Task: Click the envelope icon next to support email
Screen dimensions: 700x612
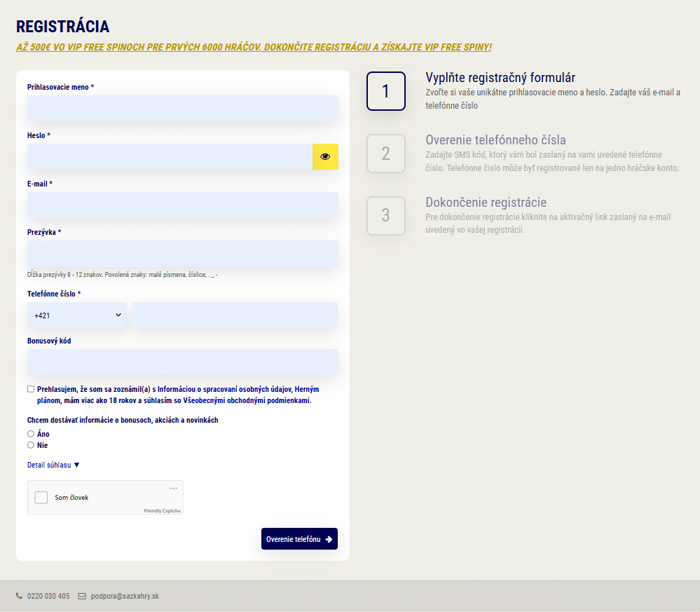Action: 82,596
